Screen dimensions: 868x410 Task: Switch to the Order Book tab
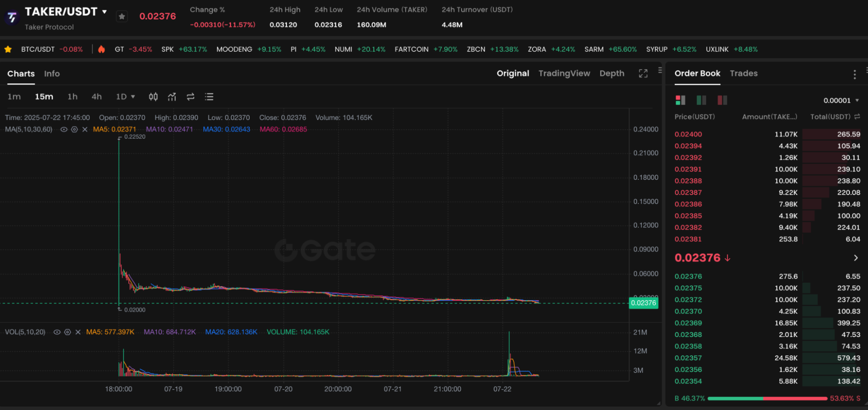[697, 73]
